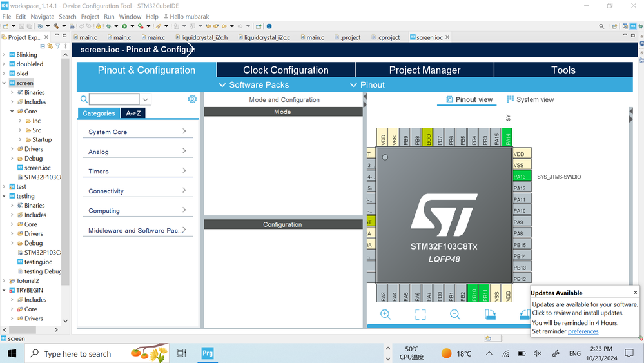This screenshot has width=644, height=363.
Task: Expand the Timers category
Action: (137, 171)
